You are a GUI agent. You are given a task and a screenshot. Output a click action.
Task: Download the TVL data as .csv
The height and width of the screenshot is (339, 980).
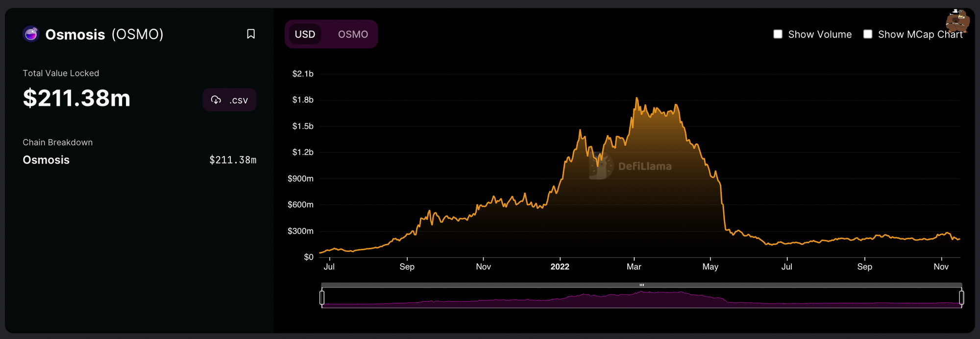point(229,100)
